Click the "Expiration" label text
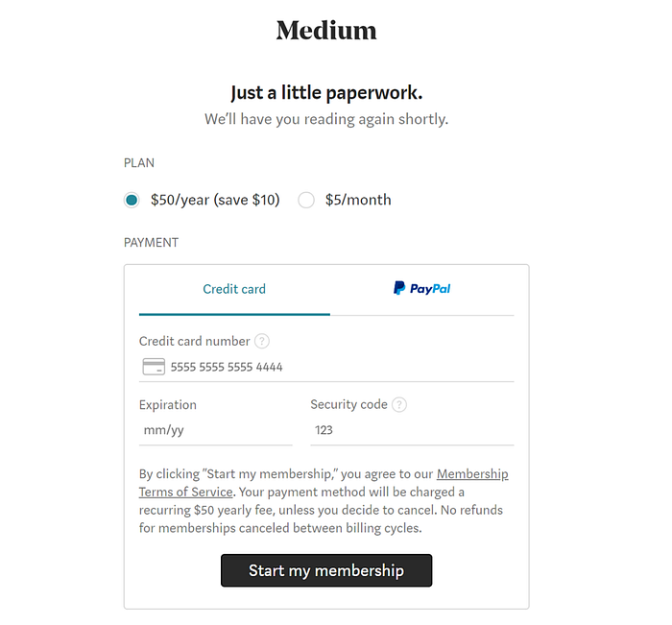This screenshot has height=625, width=672. pos(167,405)
